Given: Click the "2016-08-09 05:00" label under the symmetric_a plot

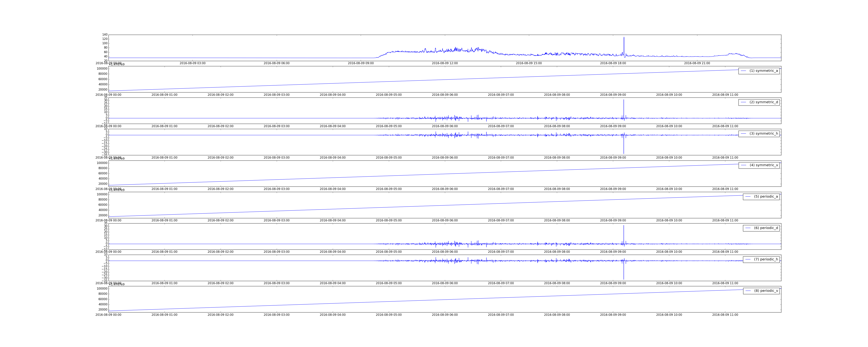Looking at the screenshot, I should point(389,95).
